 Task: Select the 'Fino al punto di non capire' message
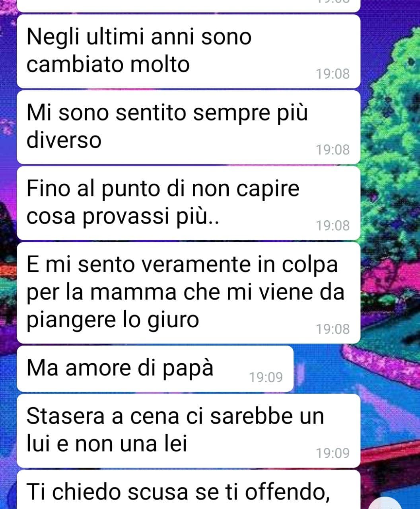(x=189, y=203)
